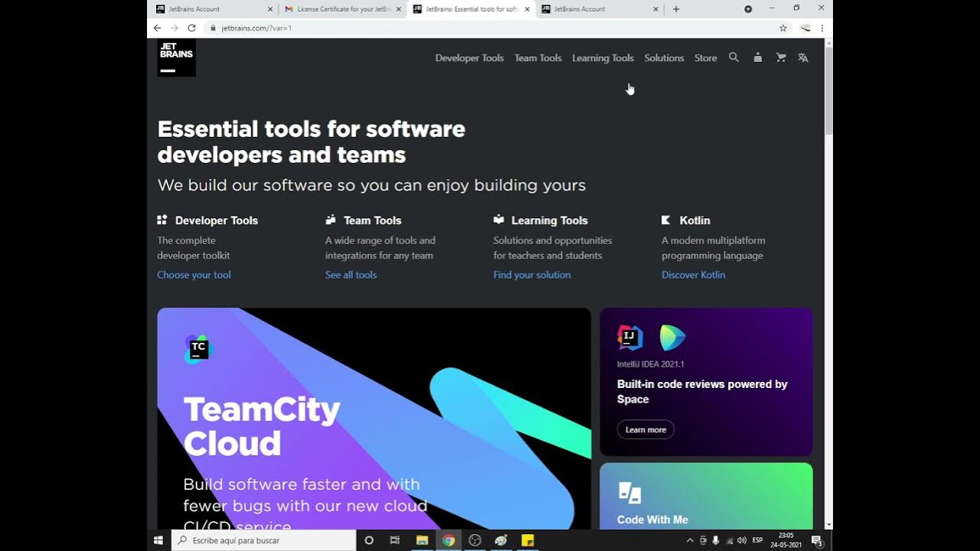Click the Developer Tools grid icon
980x551 pixels.
[162, 220]
